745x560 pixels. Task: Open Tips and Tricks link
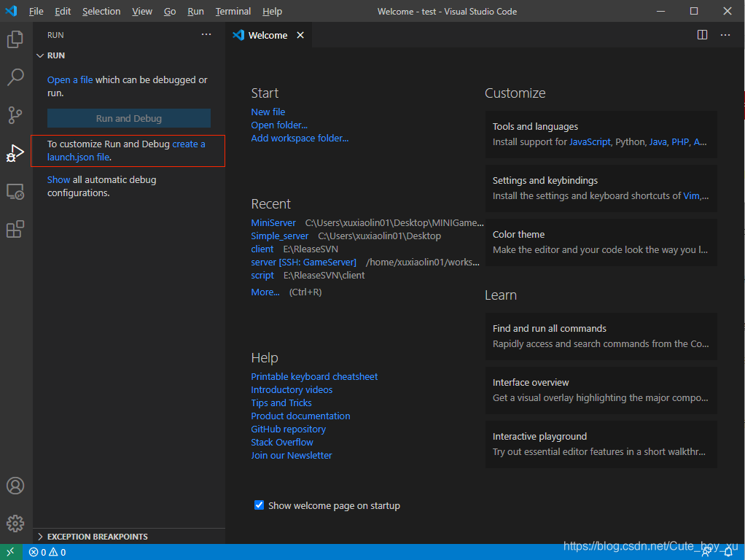click(x=281, y=402)
